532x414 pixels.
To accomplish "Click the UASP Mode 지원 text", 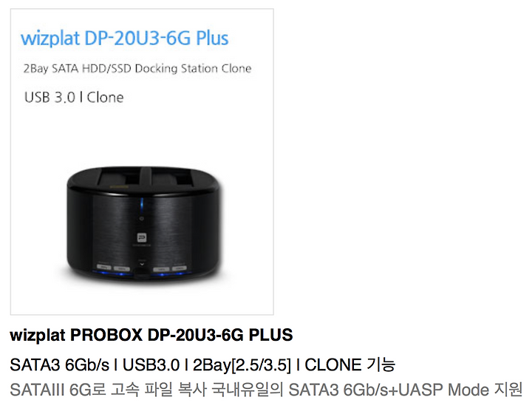I will click(x=460, y=390).
